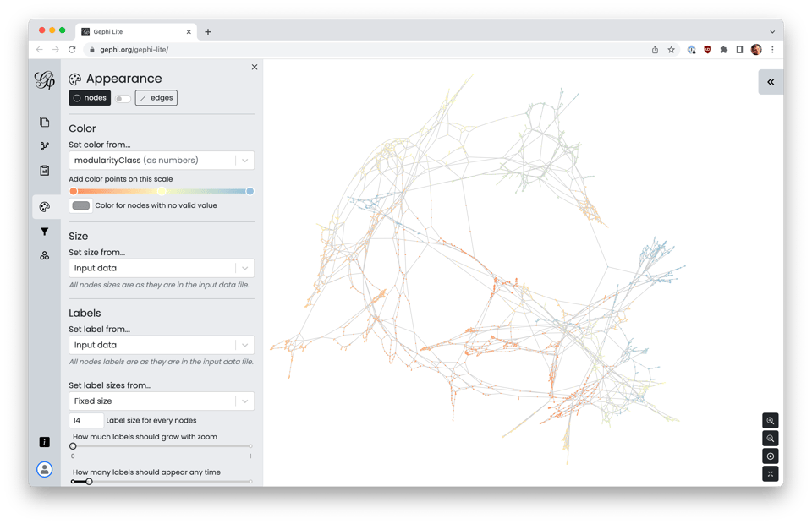Expand the Fixed size label dropdown
The width and height of the screenshot is (812, 524).
coord(161,401)
